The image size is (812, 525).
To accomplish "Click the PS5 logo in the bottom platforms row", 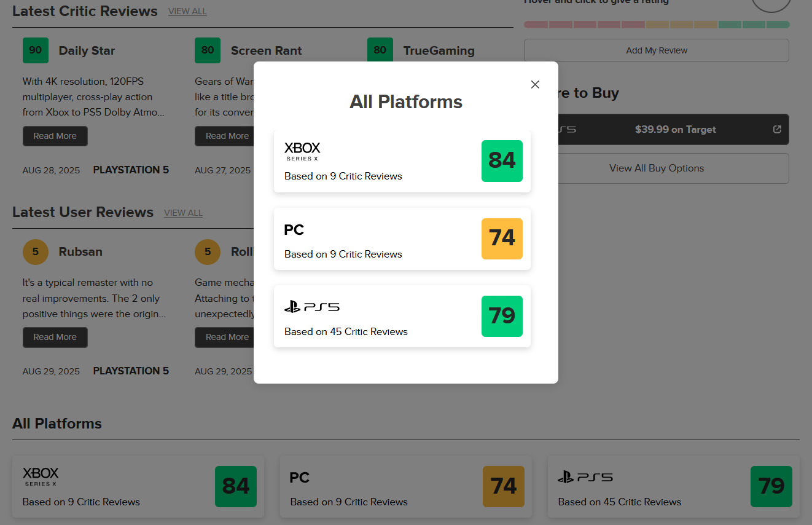I will pos(585,477).
